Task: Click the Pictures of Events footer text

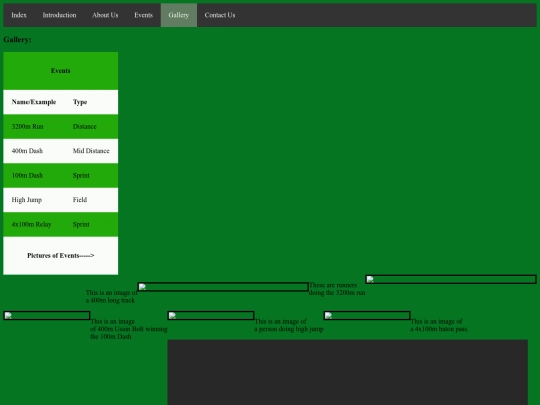Action: (x=61, y=256)
